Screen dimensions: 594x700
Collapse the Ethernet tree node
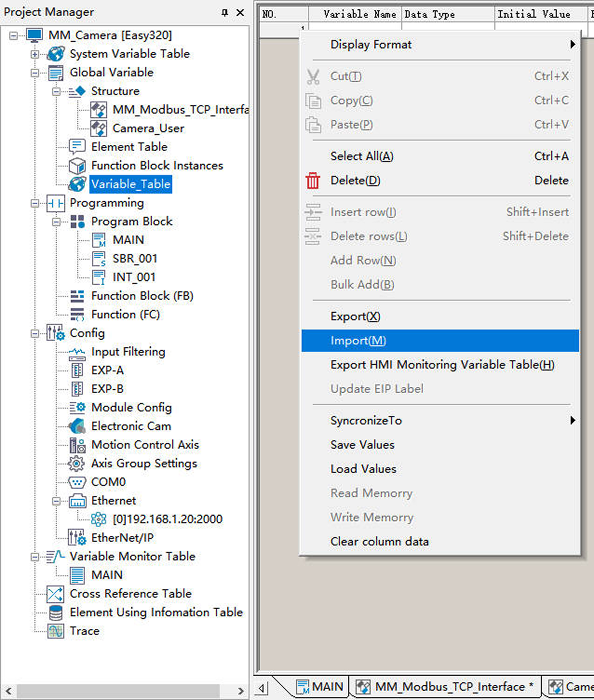56,501
